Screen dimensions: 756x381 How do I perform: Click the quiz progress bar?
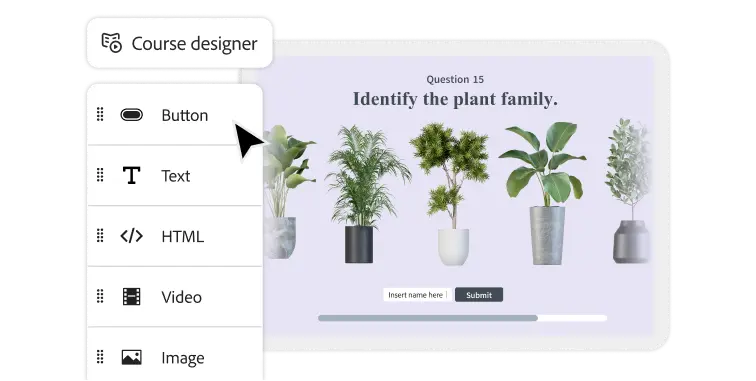coord(462,318)
